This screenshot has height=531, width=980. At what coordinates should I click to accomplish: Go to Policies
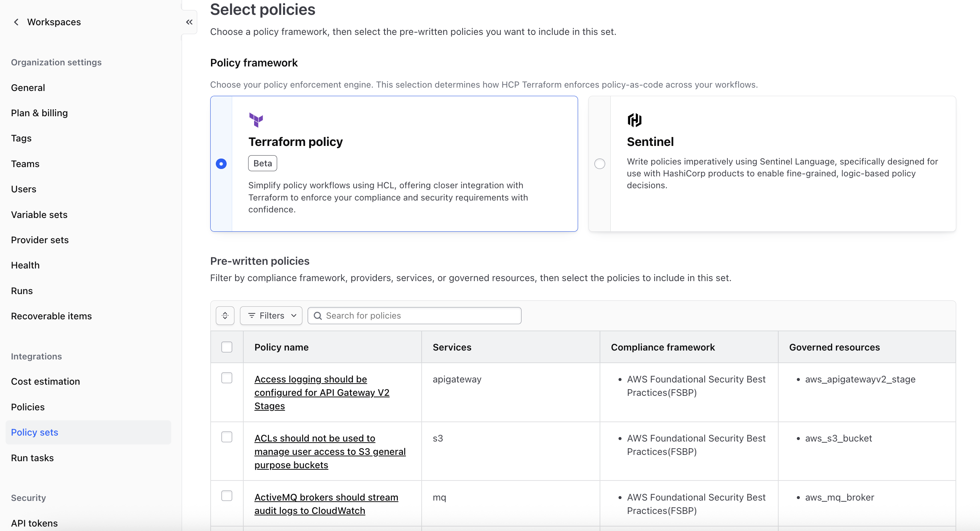click(x=28, y=407)
